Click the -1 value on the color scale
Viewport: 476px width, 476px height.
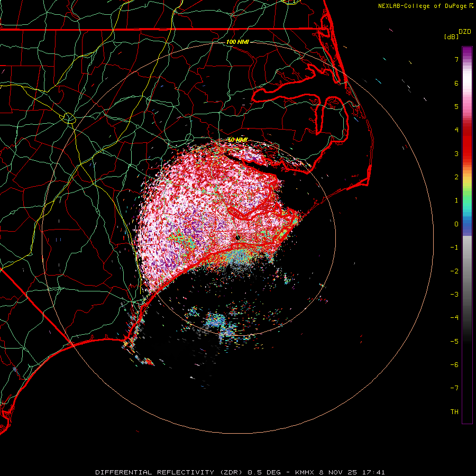[454, 248]
